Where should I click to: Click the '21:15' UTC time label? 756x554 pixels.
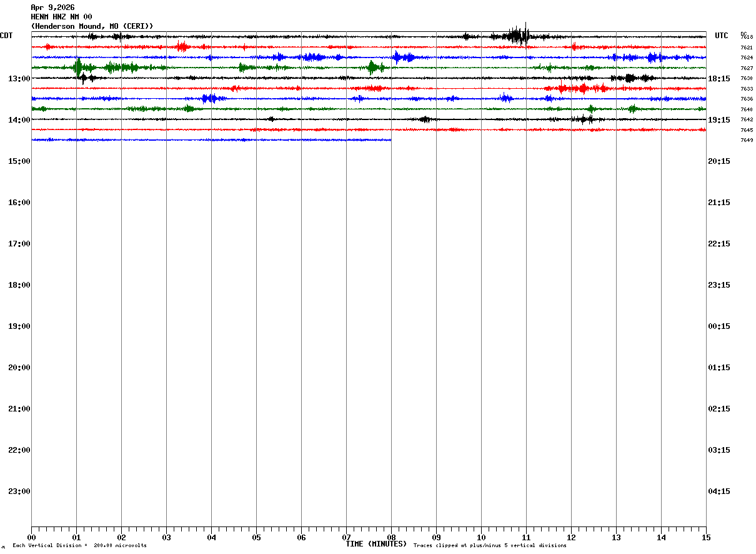coord(719,203)
